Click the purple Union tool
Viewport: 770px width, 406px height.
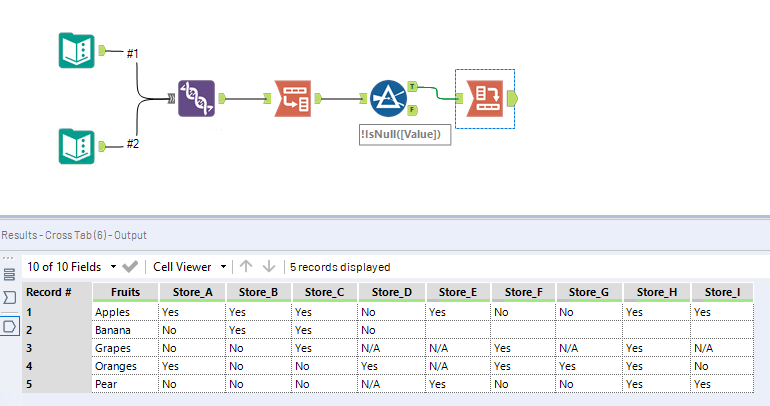[197, 98]
